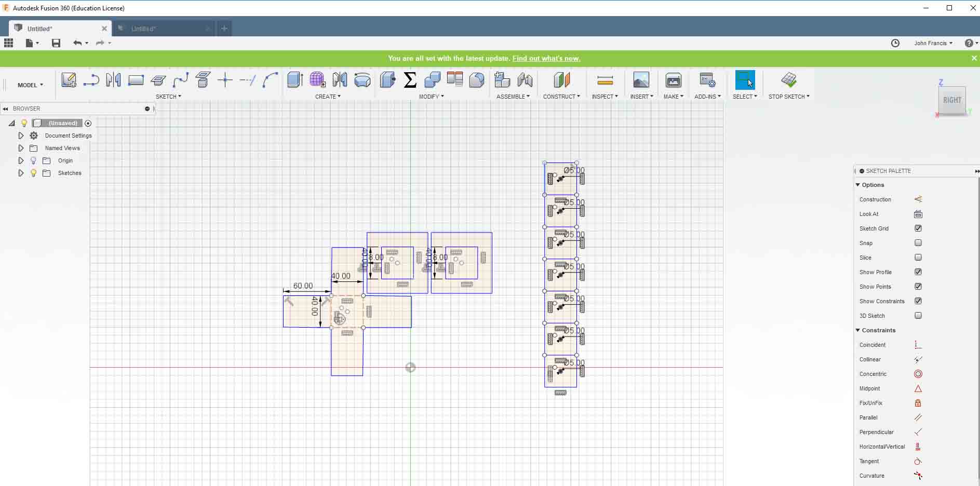Click the 60.00 dimension in the sketch
The width and height of the screenshot is (980, 486).
pyautogui.click(x=303, y=286)
